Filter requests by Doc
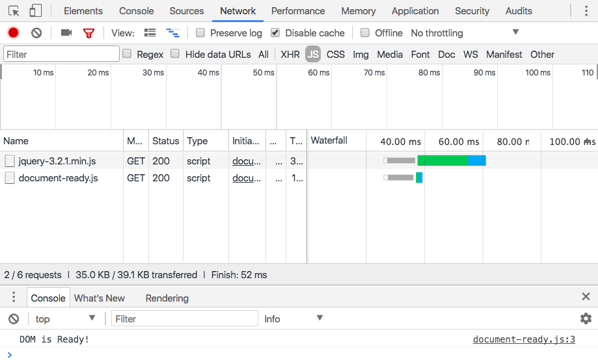Screen dimensions: 598x364 [x=446, y=55]
